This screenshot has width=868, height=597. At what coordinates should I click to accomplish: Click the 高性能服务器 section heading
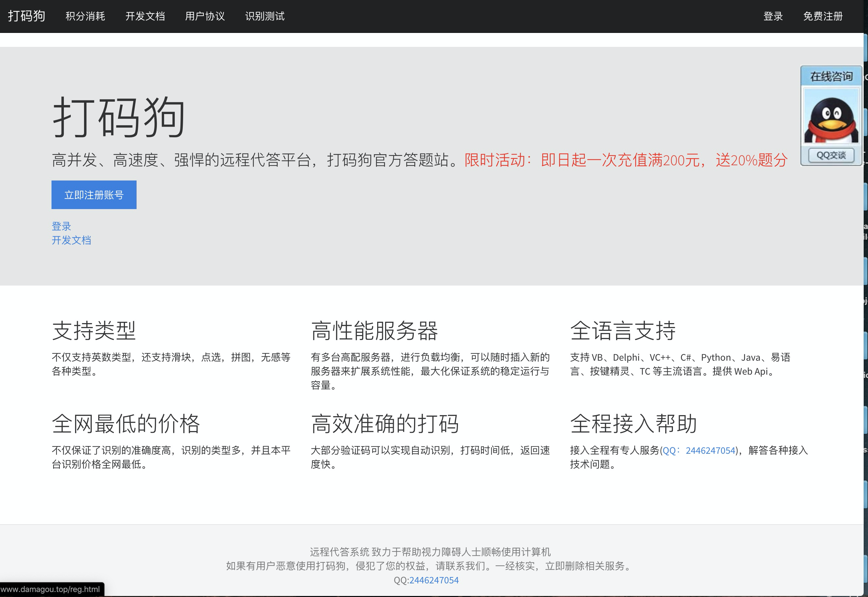click(x=374, y=331)
